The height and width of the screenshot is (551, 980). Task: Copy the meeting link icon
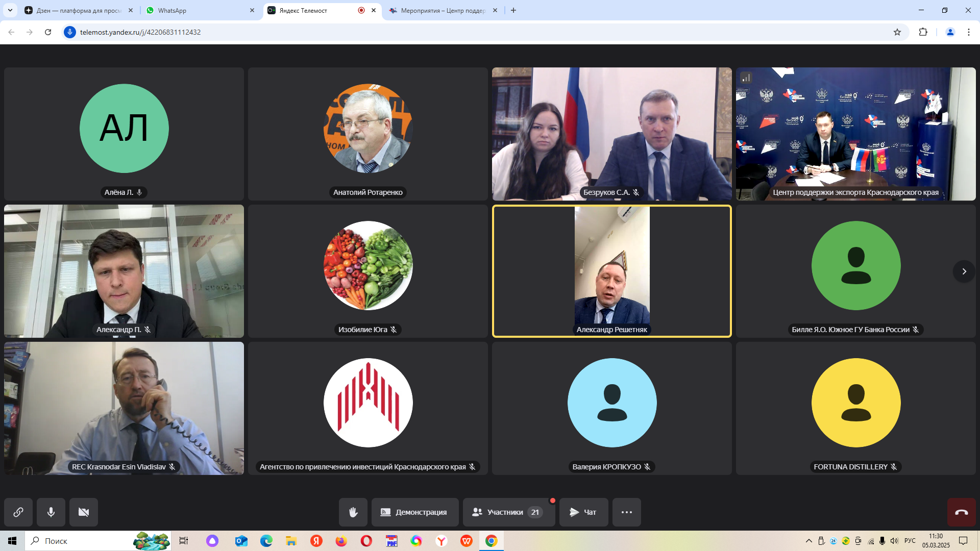tap(18, 512)
